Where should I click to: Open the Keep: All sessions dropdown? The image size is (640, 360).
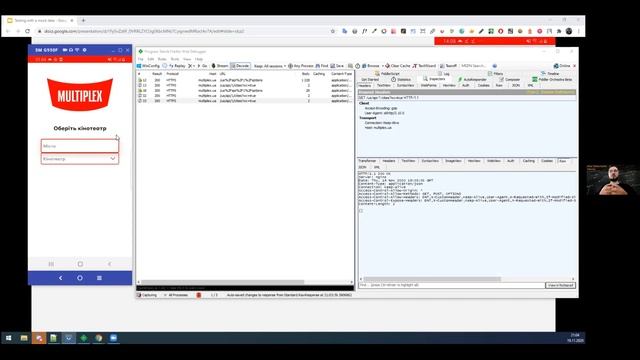click(x=269, y=66)
